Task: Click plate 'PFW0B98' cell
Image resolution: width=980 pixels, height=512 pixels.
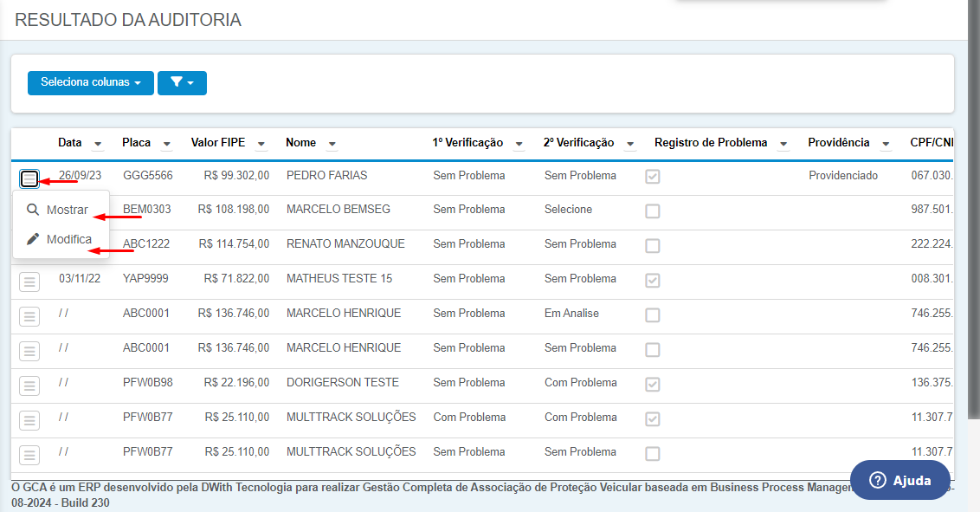Action: click(x=147, y=382)
